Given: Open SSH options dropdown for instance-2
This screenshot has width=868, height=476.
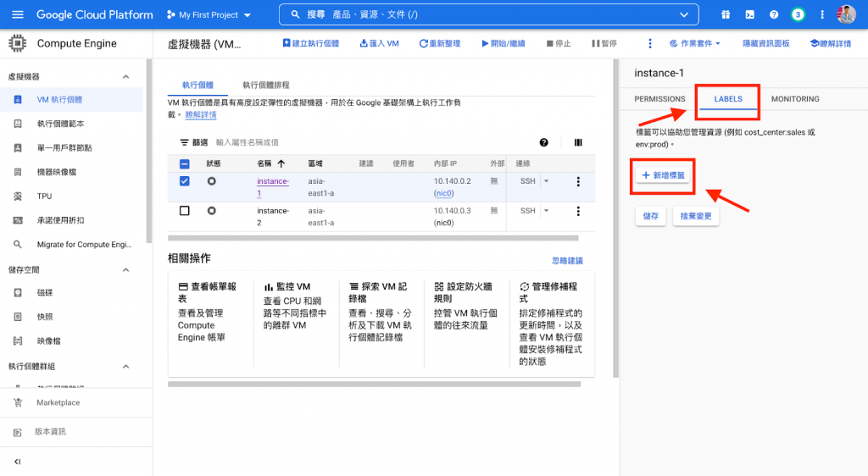Looking at the screenshot, I should point(547,211).
